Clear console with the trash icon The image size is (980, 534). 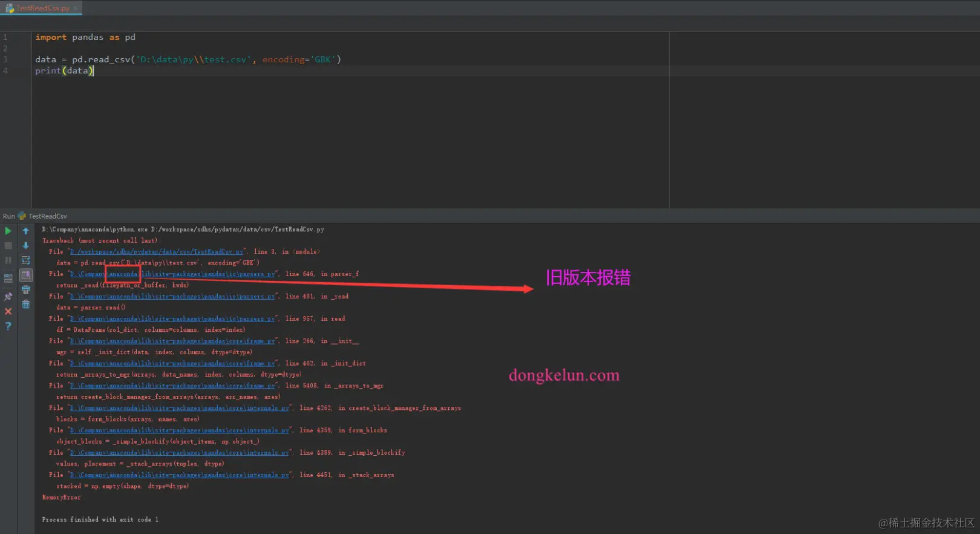tap(25, 305)
